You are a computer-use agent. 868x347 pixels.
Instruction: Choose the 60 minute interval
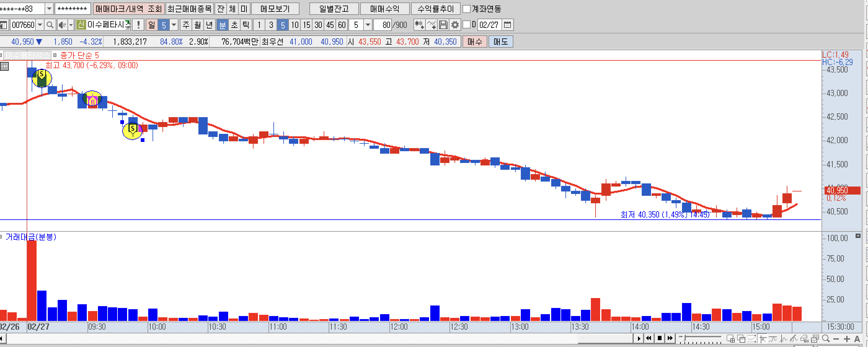point(342,25)
